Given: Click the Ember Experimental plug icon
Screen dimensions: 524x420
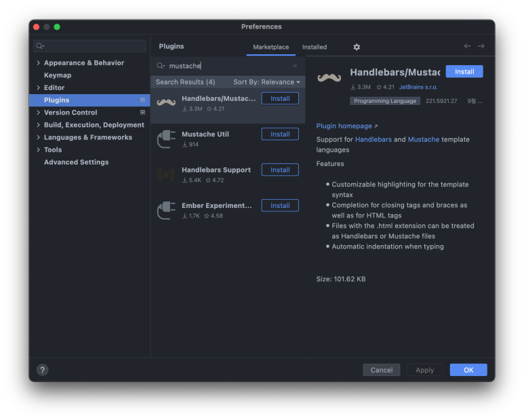Looking at the screenshot, I should [x=166, y=210].
